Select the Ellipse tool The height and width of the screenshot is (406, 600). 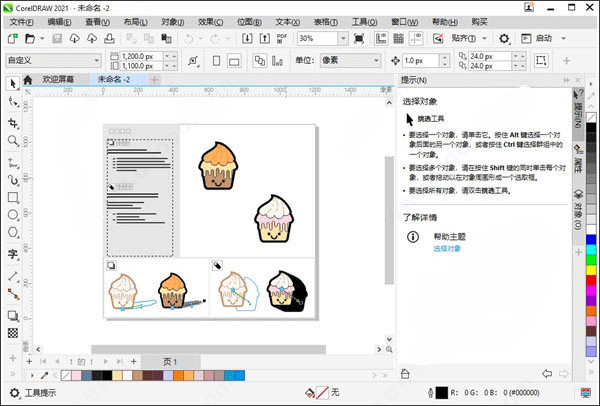click(13, 215)
